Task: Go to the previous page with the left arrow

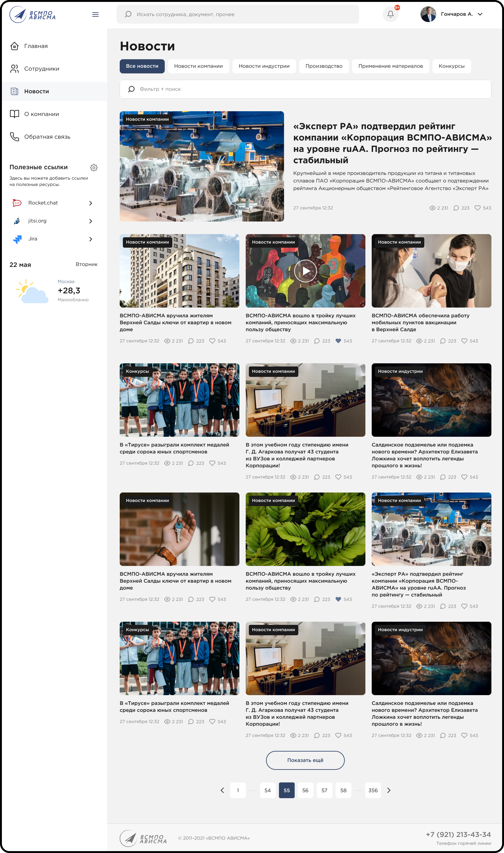Action: (x=222, y=790)
